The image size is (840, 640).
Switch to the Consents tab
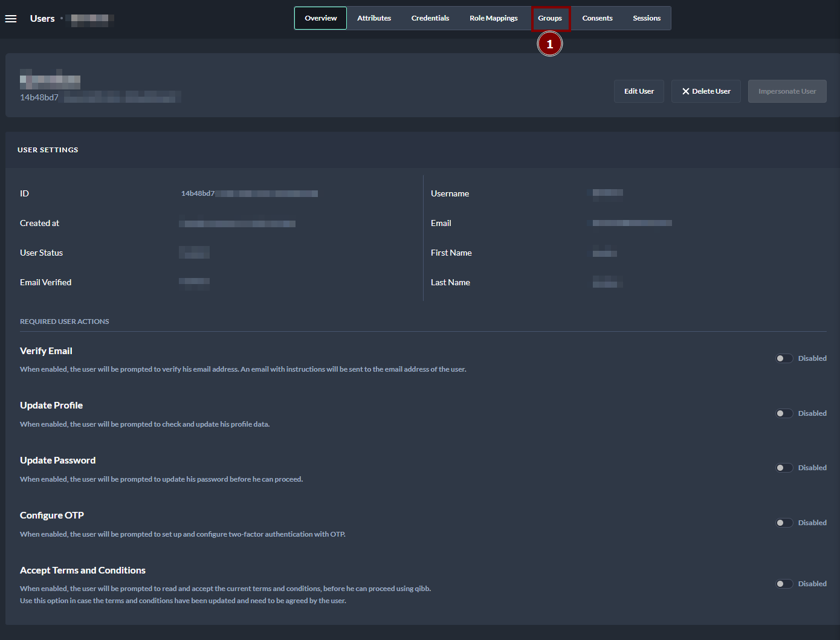click(597, 18)
